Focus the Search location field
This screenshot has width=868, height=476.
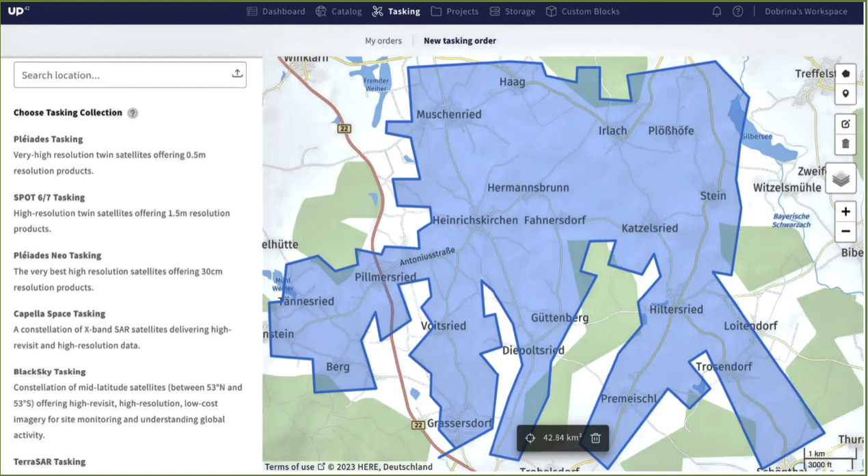(x=130, y=75)
